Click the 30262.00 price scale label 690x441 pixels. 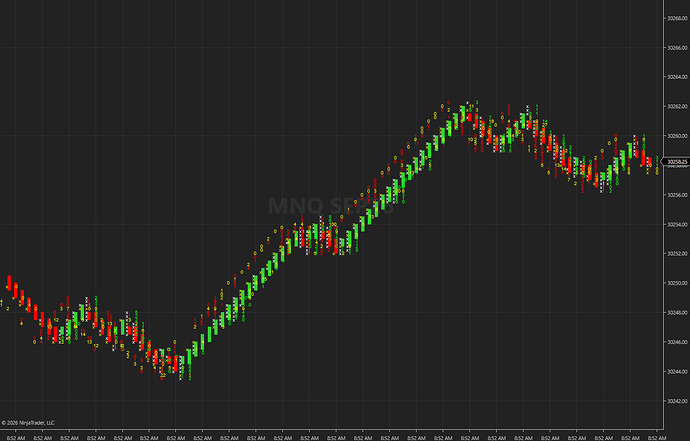677,107
